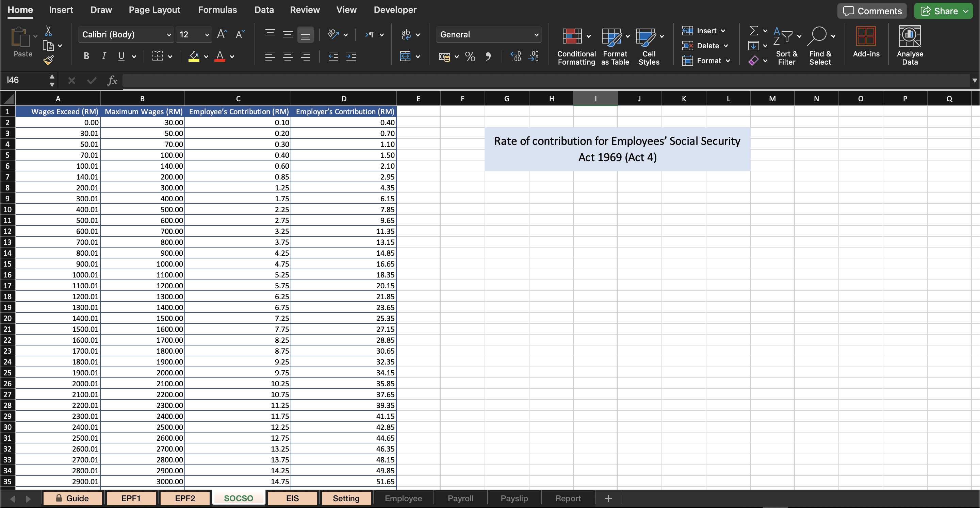Toggle Italic formatting

click(104, 56)
